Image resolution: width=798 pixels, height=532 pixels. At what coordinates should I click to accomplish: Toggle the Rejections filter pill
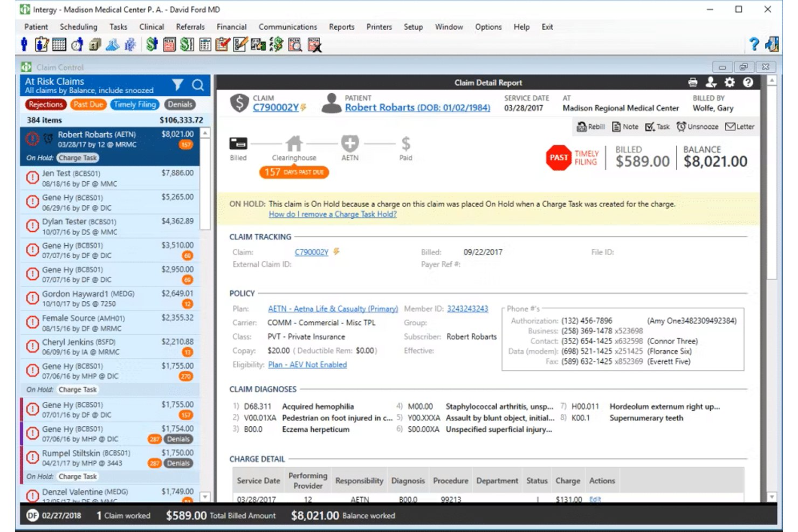pos(46,105)
